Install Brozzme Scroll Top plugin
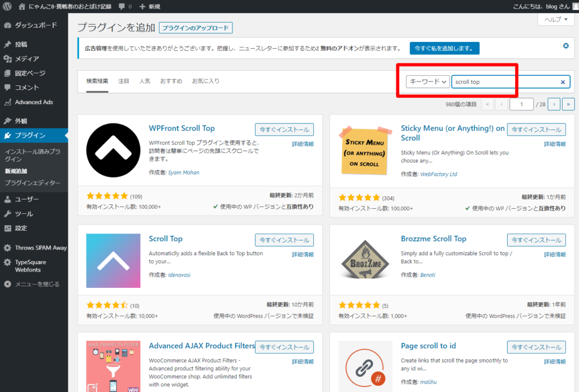 536,240
